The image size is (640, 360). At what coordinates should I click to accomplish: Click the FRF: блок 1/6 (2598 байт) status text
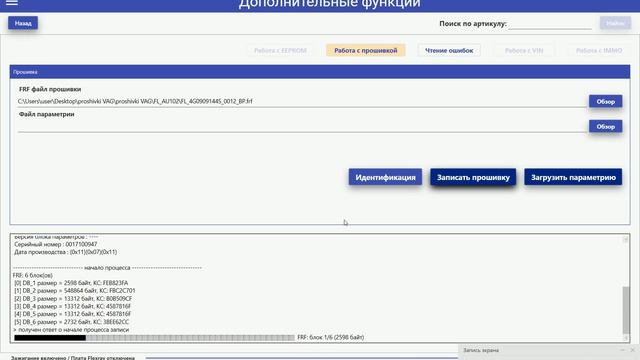pos(331,338)
